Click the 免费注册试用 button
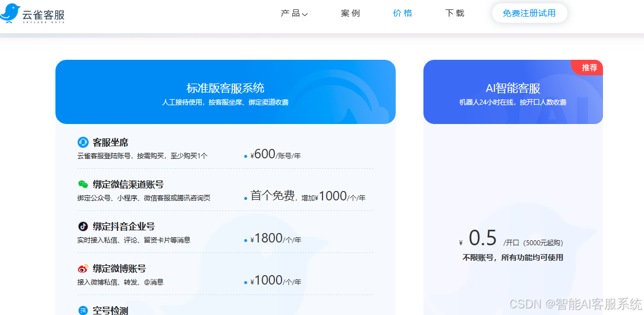 click(529, 13)
